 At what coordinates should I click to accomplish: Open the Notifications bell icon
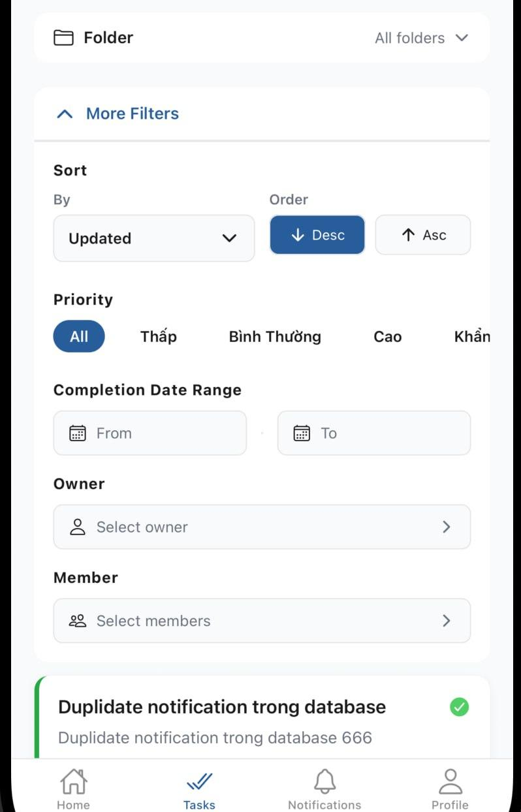click(x=324, y=781)
